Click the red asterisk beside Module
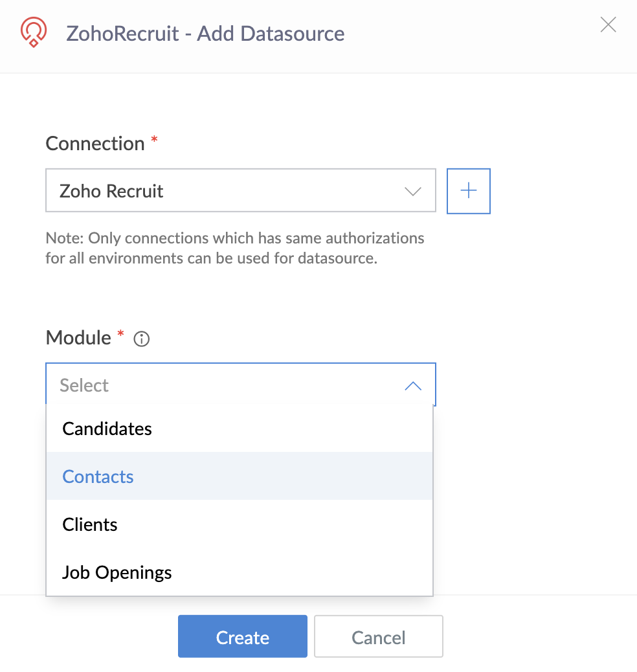 (120, 334)
